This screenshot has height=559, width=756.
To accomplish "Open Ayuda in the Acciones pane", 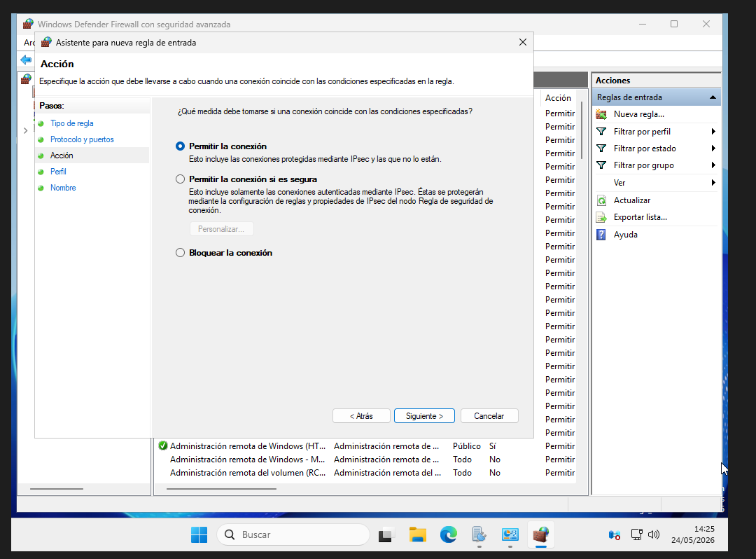I will [x=625, y=235].
